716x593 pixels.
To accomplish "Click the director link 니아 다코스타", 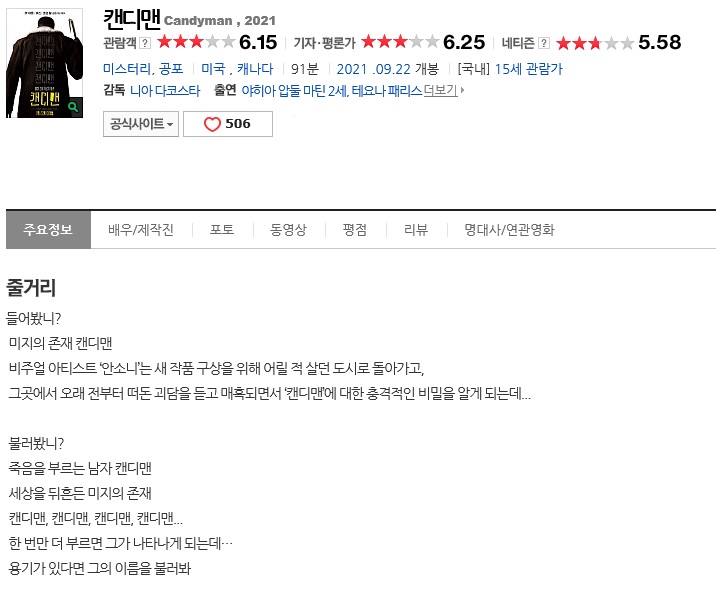I will point(165,90).
